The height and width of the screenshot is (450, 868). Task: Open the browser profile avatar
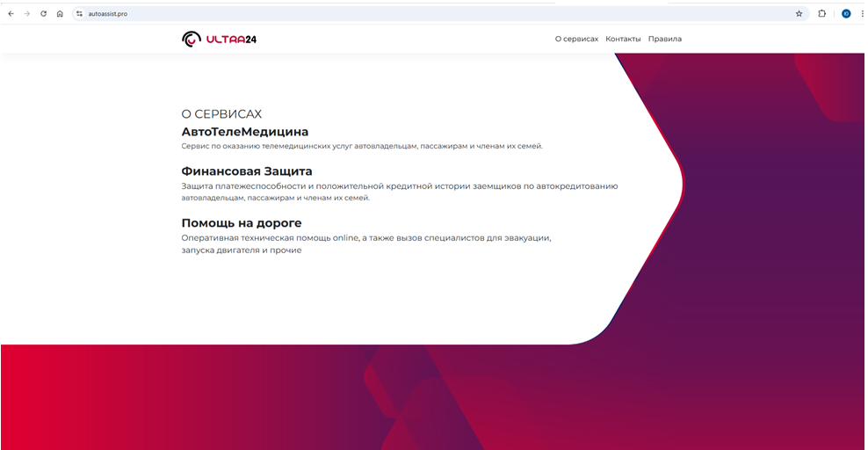coord(846,14)
